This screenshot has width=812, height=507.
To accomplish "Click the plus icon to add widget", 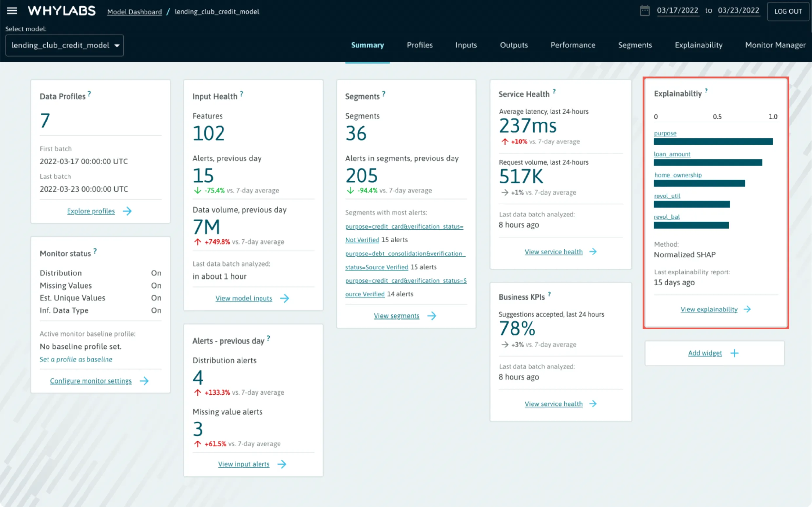I will 734,353.
